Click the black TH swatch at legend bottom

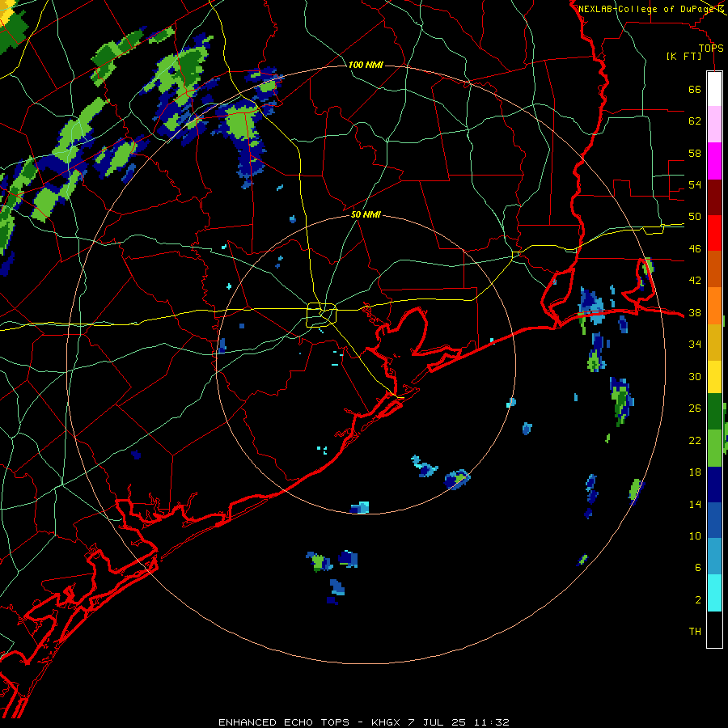(x=714, y=629)
